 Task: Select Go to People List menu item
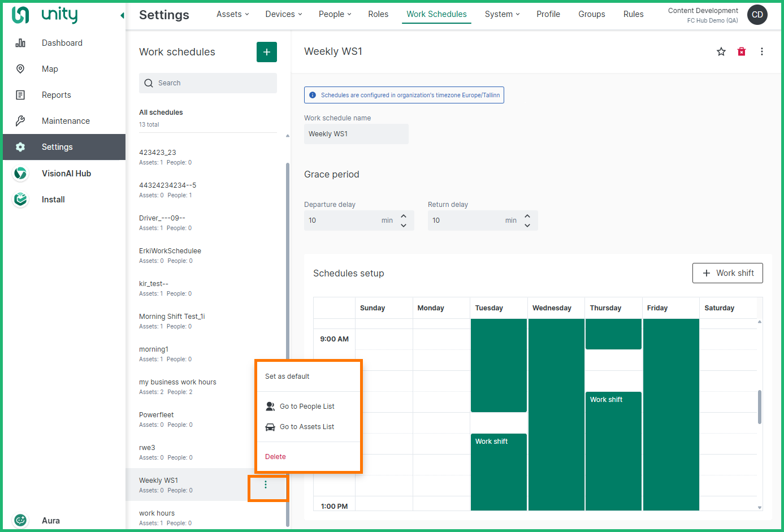click(x=307, y=406)
